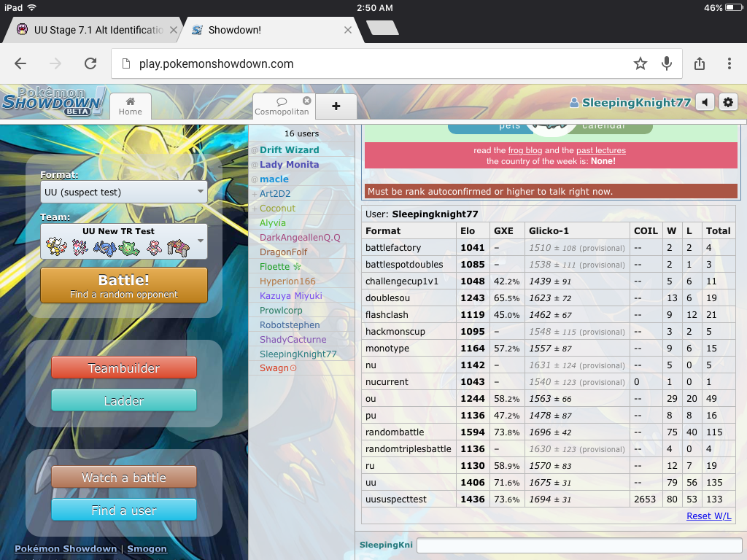
Task: Follow the Pokémon Showdown footer link
Action: (x=66, y=548)
